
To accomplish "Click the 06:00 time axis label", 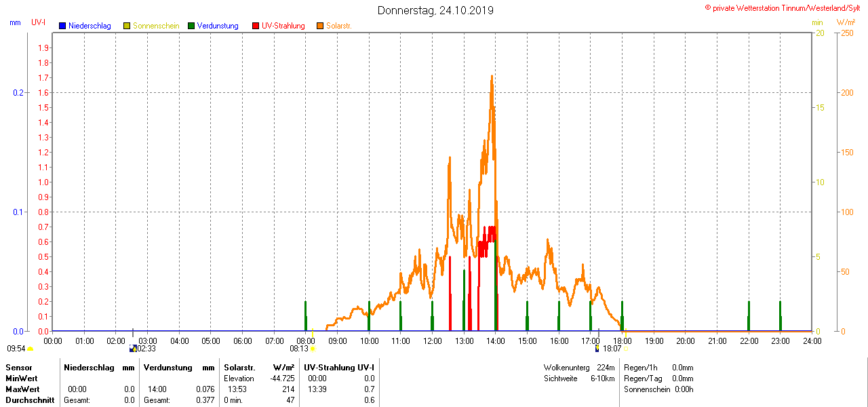I will (x=242, y=341).
